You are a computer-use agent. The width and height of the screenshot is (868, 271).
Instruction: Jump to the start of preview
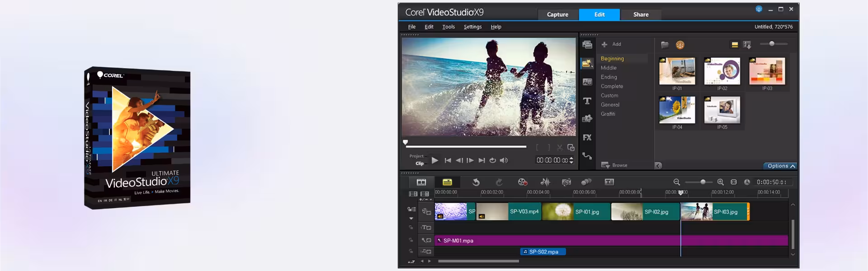click(448, 160)
